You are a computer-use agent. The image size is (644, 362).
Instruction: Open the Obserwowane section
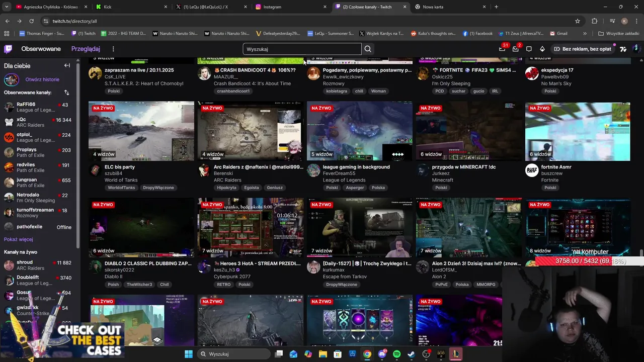pos(41,49)
